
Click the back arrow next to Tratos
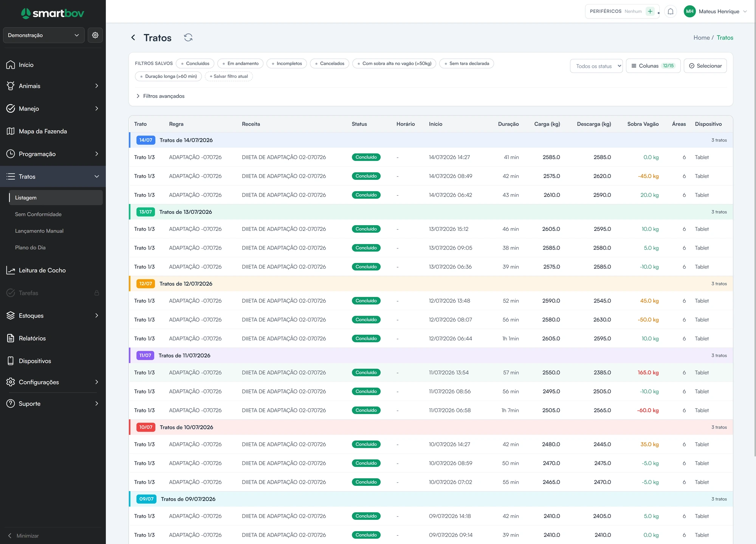[x=133, y=37]
